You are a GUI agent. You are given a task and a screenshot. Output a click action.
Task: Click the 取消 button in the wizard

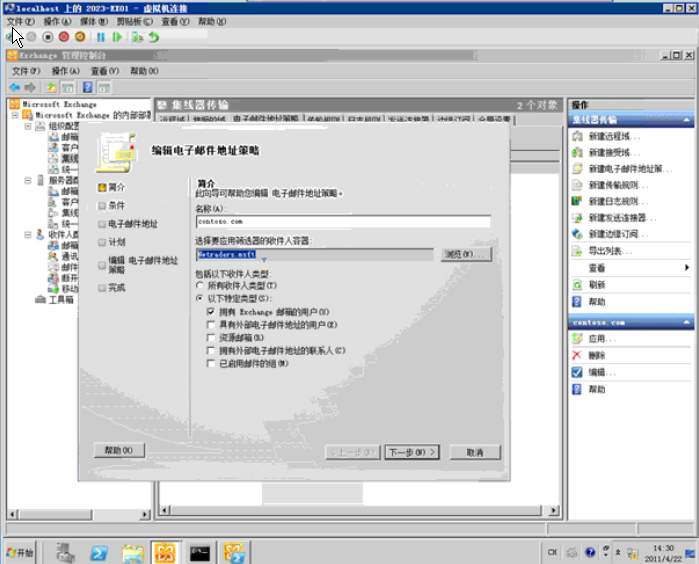pos(475,452)
